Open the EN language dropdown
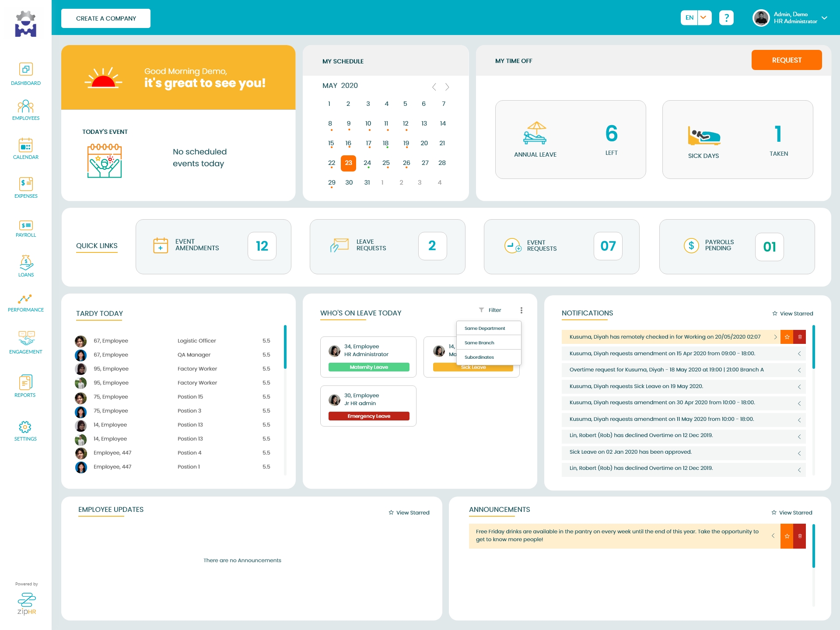 coord(704,18)
